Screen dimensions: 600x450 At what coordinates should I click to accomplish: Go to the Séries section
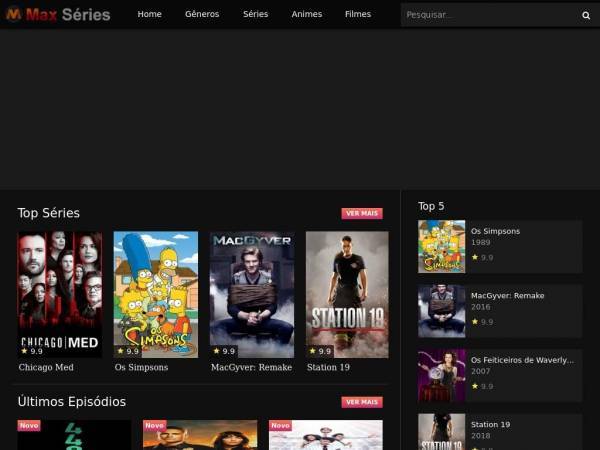point(256,14)
